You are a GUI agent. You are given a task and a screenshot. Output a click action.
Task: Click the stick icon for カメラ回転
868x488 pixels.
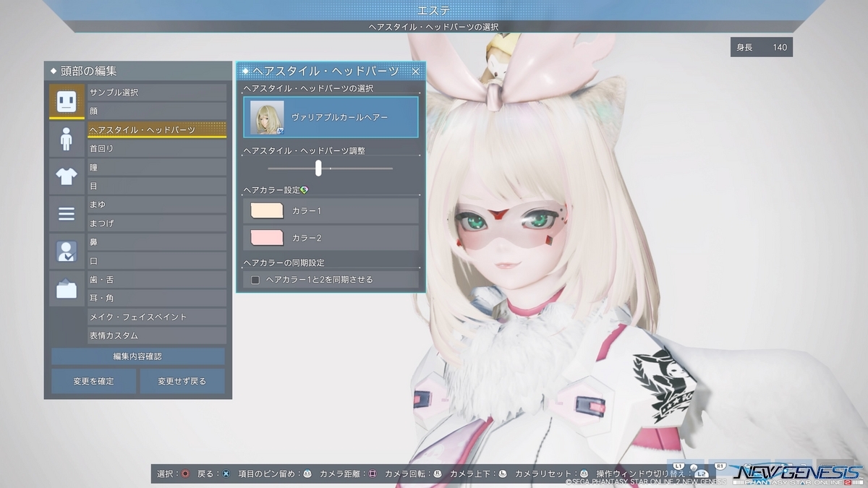tap(437, 474)
